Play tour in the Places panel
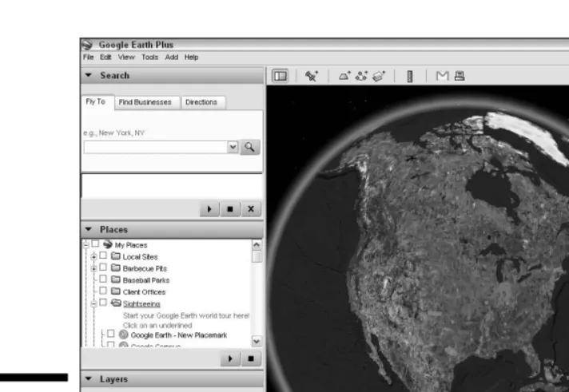 pyautogui.click(x=230, y=358)
